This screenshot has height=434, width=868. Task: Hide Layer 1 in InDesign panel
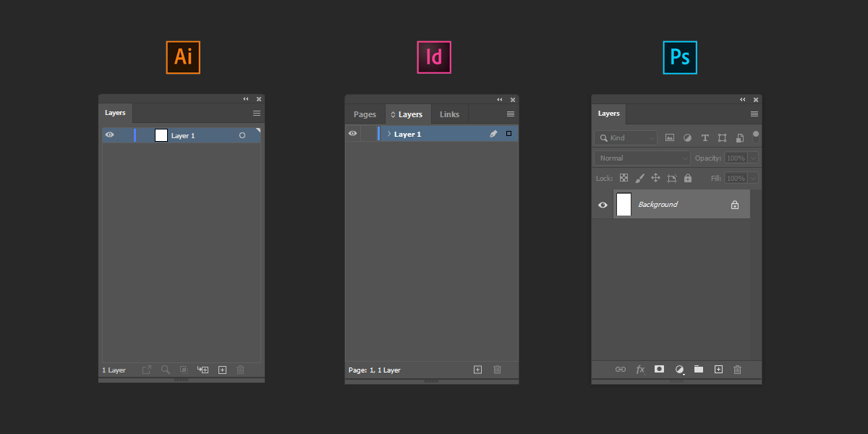tap(353, 134)
